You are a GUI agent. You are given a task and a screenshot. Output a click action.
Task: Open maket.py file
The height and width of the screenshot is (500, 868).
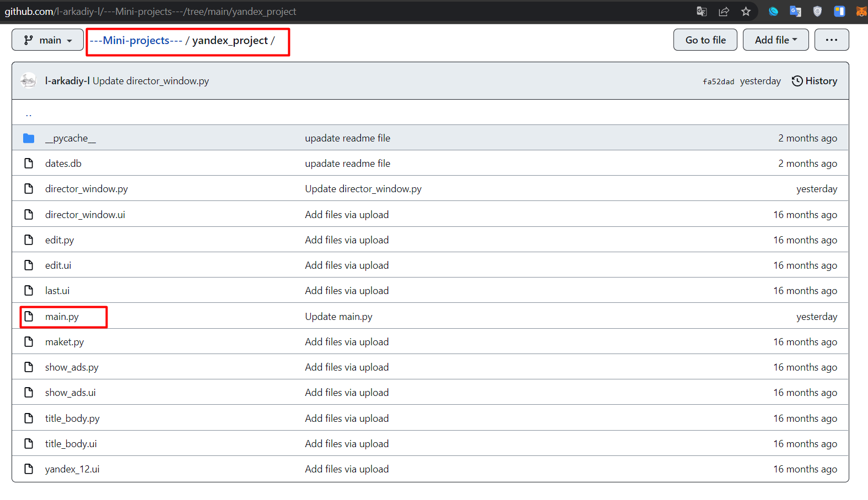click(64, 342)
